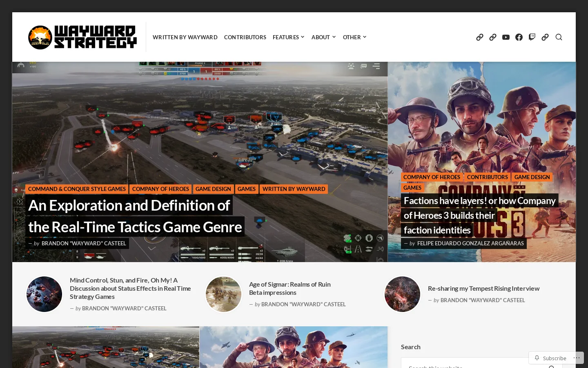The width and height of the screenshot is (588, 368).
Task: Click the chain-link icon immediately left of YouTube
Action: [493, 37]
